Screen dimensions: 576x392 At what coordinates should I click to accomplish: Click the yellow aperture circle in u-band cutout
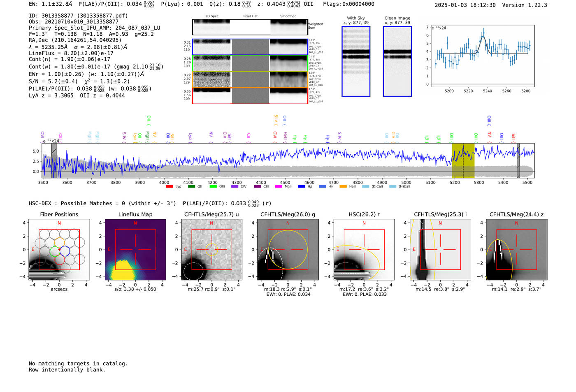pyautogui.click(x=211, y=249)
